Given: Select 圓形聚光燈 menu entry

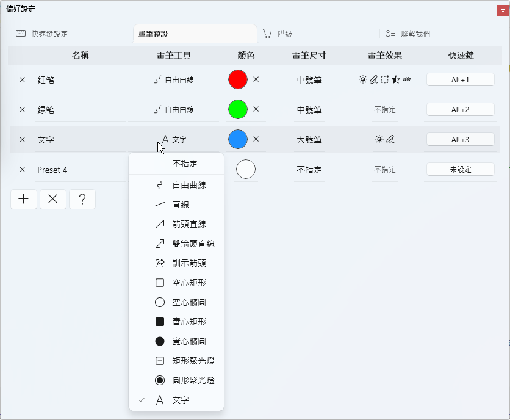Looking at the screenshot, I should click(x=176, y=380).
